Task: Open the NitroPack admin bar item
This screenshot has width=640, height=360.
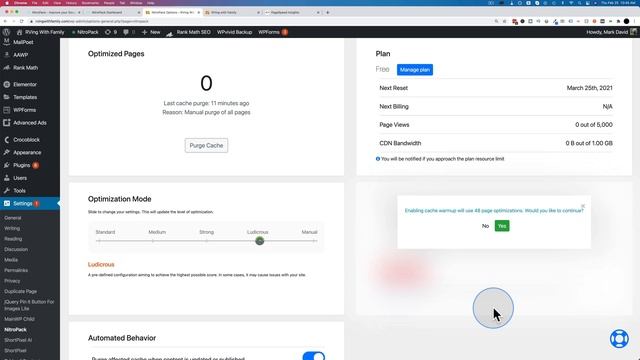Action: click(x=85, y=32)
